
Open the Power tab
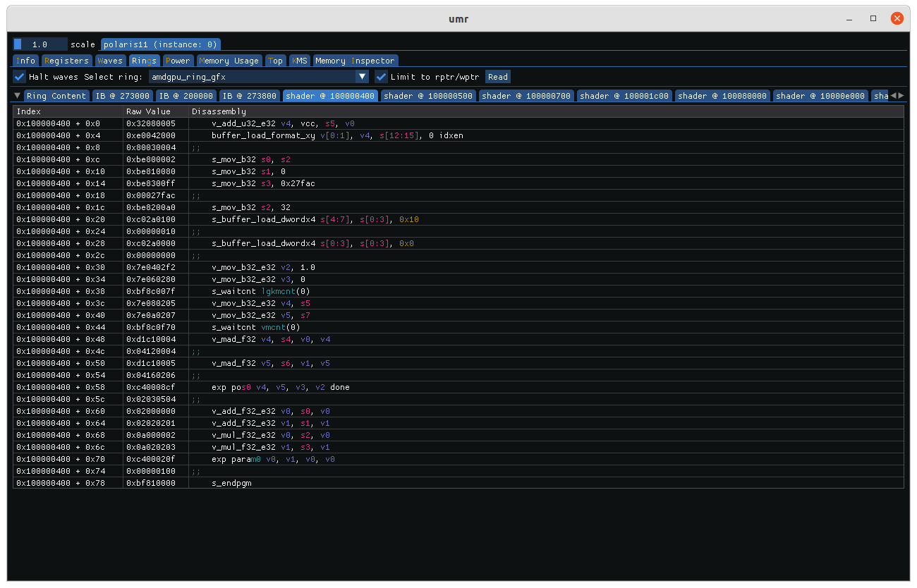point(178,61)
